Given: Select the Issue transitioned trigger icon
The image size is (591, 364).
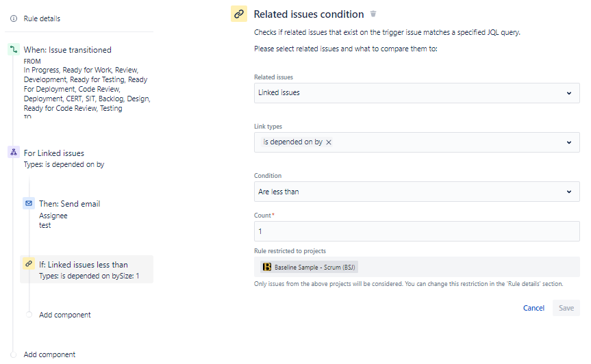Looking at the screenshot, I should pos(14,49).
